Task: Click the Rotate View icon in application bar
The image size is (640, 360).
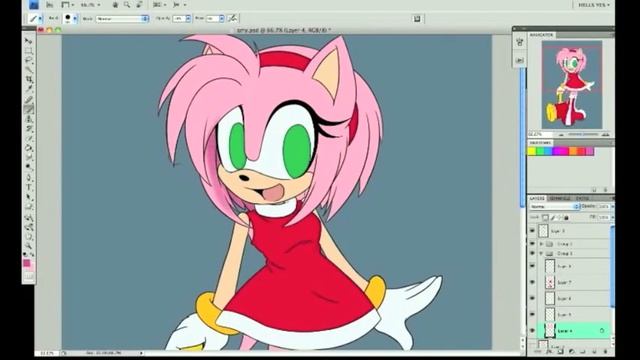Action: tap(139, 5)
